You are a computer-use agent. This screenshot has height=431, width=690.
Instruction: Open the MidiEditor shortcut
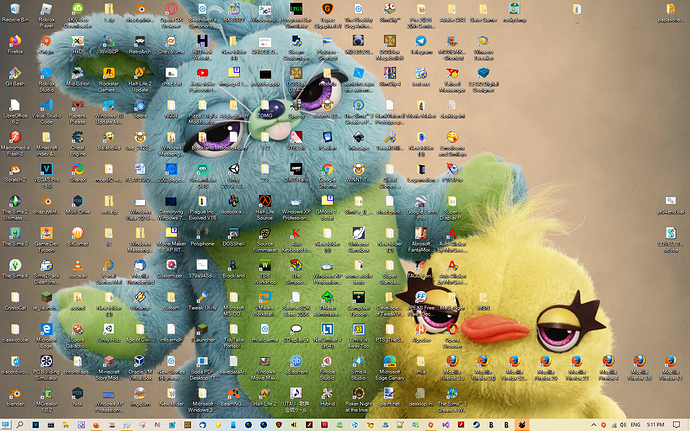77,77
